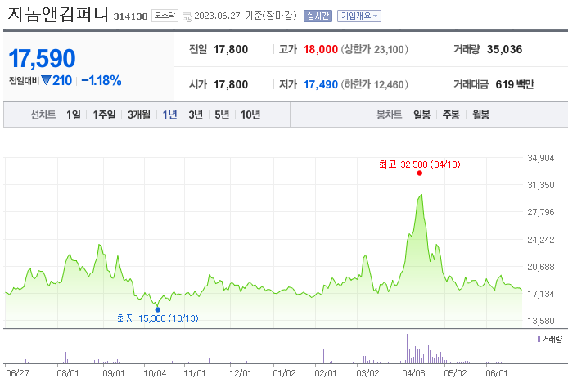Click the 거래량 volume legend label
Viewport: 568px width, 392px height.
549,339
